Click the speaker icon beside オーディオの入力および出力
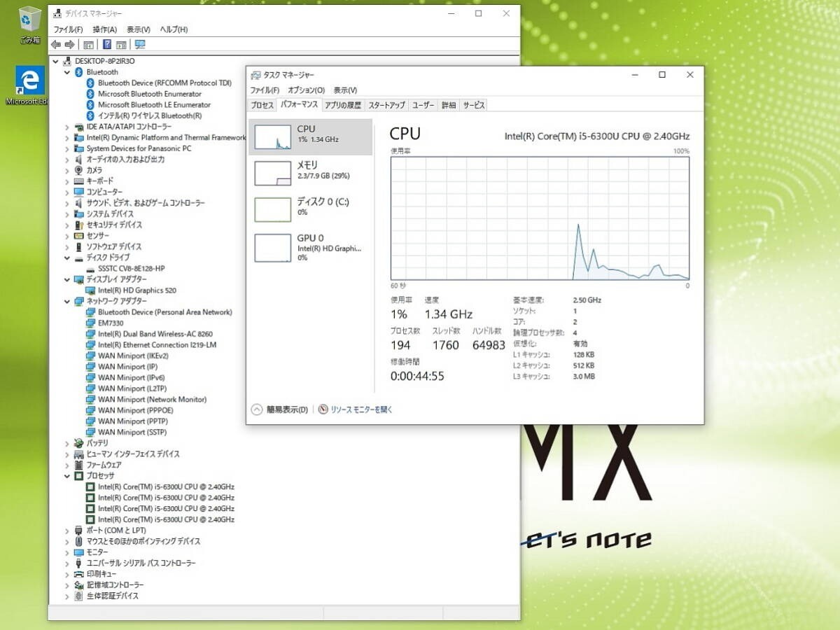 point(79,160)
